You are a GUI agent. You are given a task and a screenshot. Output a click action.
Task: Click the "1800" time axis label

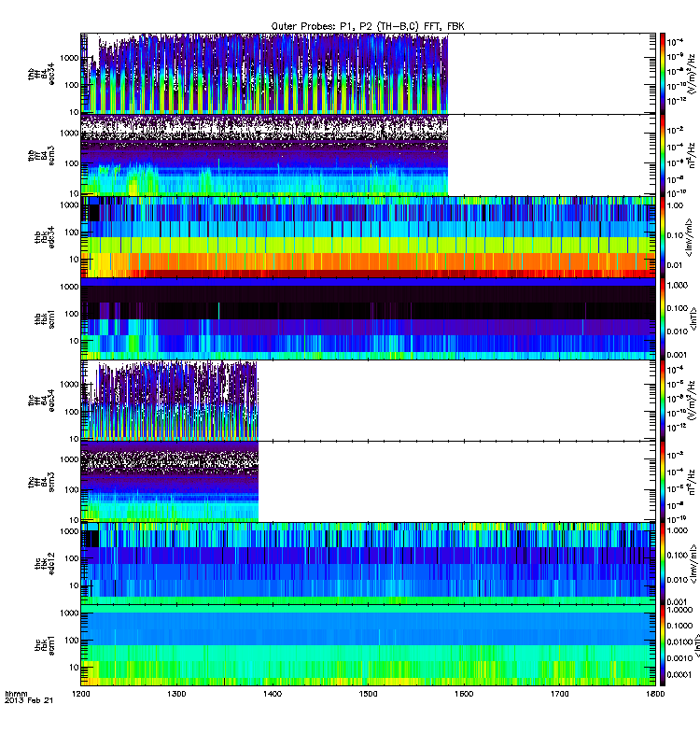point(655,694)
